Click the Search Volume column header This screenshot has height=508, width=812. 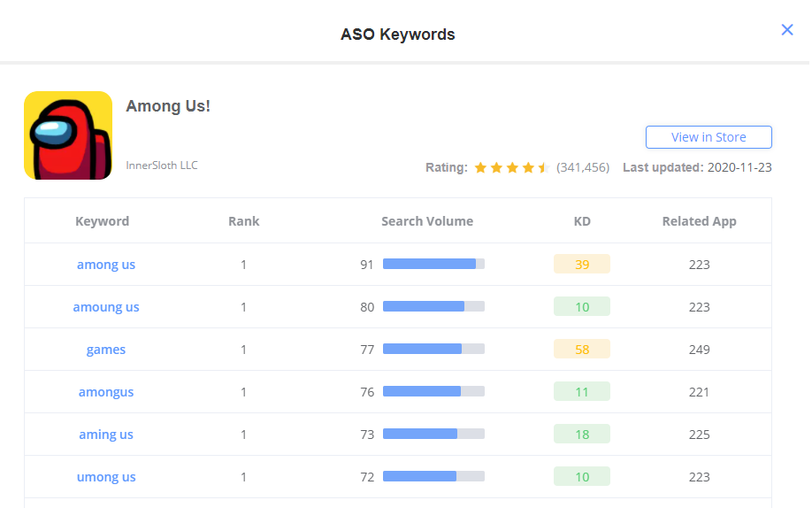point(427,221)
